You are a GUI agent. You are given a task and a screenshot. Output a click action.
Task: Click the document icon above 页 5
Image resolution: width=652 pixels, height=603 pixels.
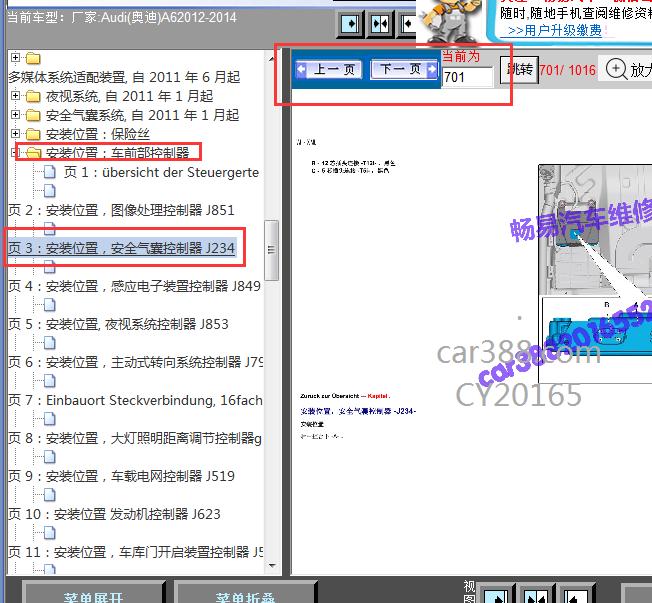click(50, 304)
